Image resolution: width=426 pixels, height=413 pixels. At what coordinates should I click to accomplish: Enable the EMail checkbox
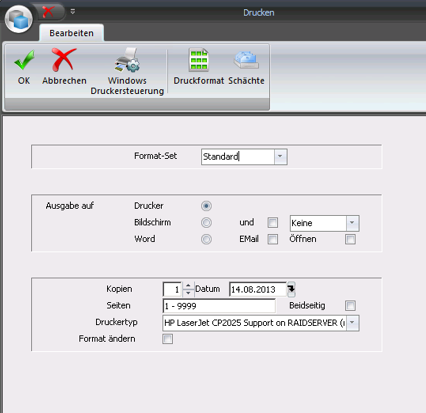(x=273, y=239)
